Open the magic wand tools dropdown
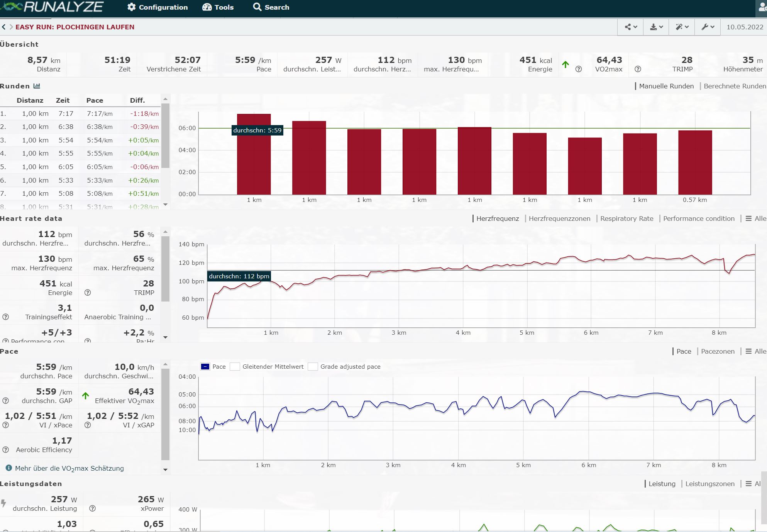Screen dimensions: 767x532 pos(682,27)
